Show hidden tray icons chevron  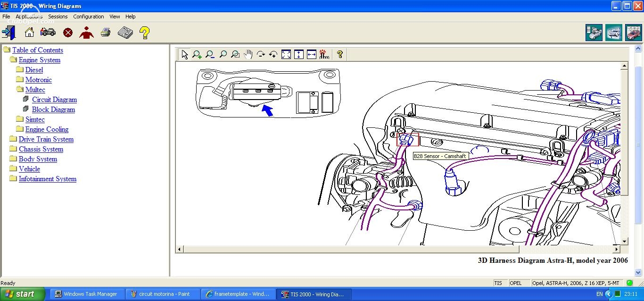pos(609,294)
